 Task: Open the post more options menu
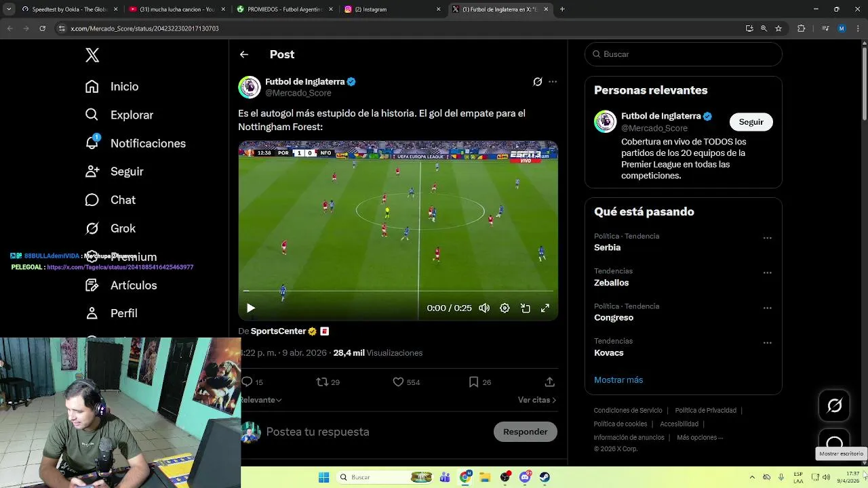[x=553, y=81]
